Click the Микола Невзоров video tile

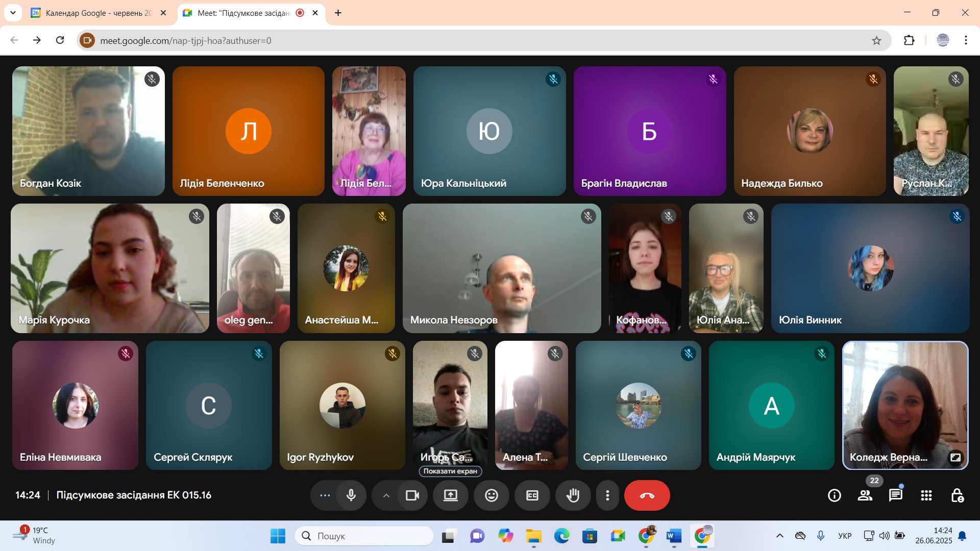click(501, 268)
